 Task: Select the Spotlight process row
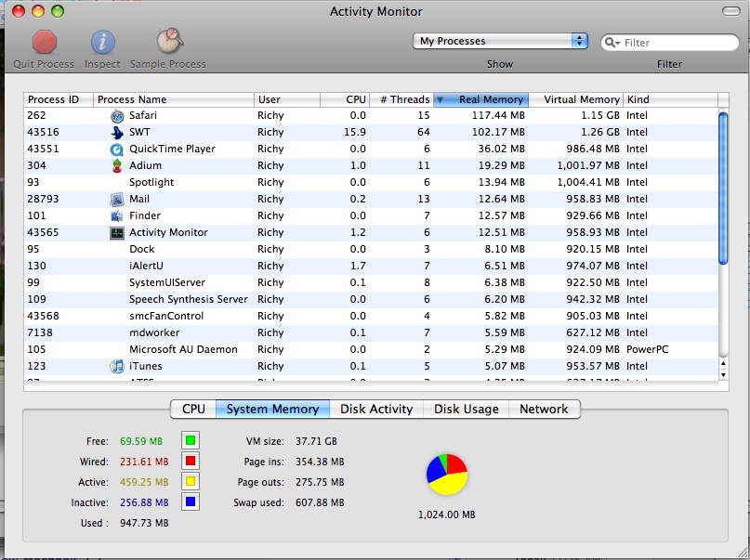tap(371, 183)
